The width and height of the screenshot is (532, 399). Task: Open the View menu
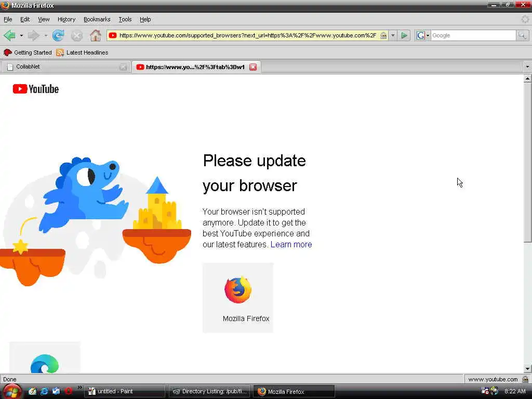[44, 19]
